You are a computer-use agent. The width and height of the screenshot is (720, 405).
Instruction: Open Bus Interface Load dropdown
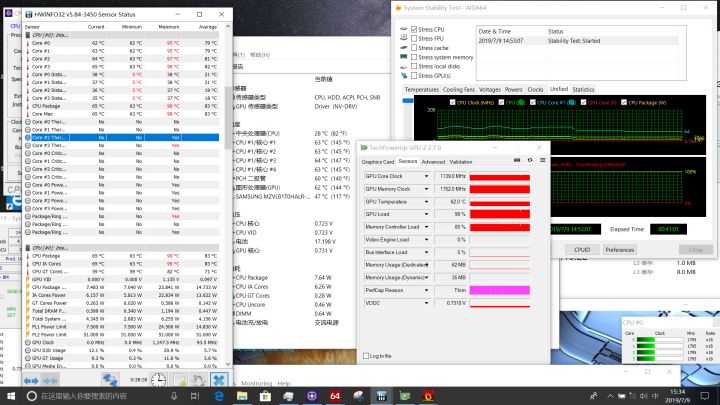pos(426,252)
